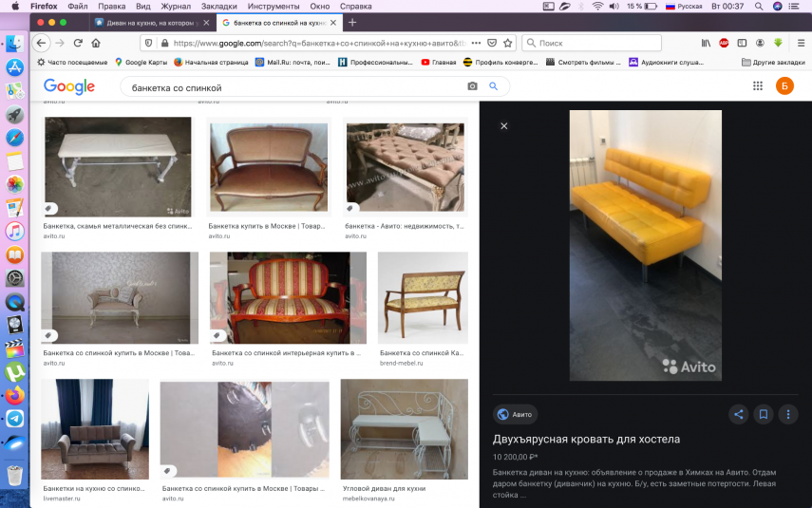Save page to Pocket icon
This screenshot has height=508, width=812.
pyautogui.click(x=492, y=43)
